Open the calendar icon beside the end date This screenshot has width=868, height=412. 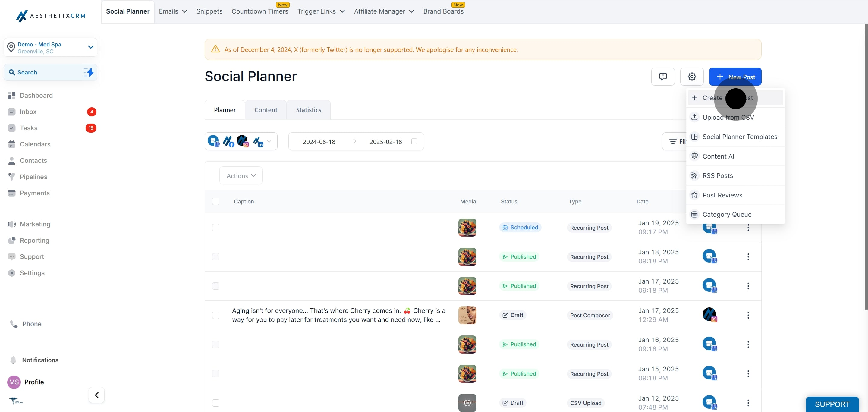[x=414, y=141]
